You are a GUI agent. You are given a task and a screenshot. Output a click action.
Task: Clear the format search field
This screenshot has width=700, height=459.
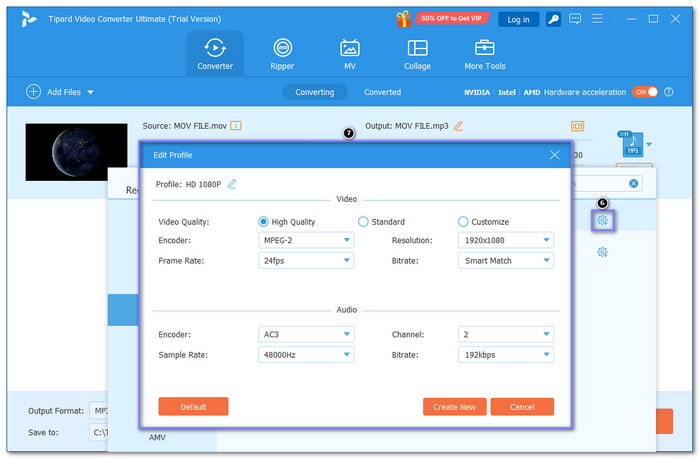(633, 183)
